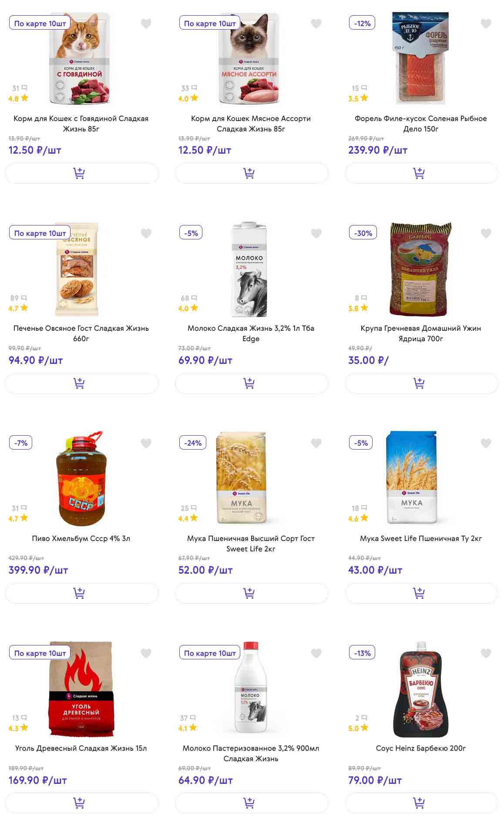Open Форель Филе-кусок Соленая product title
504x833 pixels.
(x=420, y=124)
